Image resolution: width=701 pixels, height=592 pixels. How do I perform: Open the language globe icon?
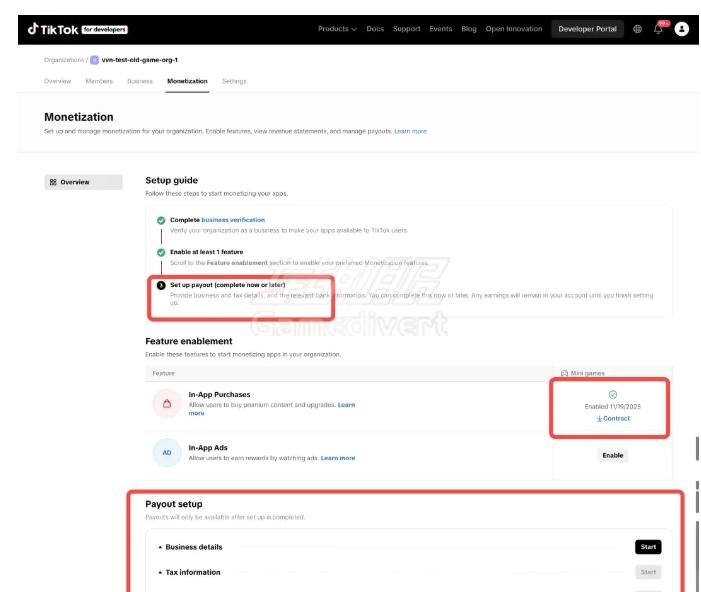[x=638, y=29]
